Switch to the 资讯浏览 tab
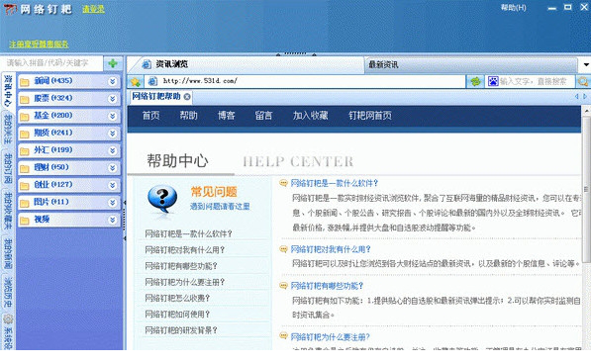 [x=246, y=64]
